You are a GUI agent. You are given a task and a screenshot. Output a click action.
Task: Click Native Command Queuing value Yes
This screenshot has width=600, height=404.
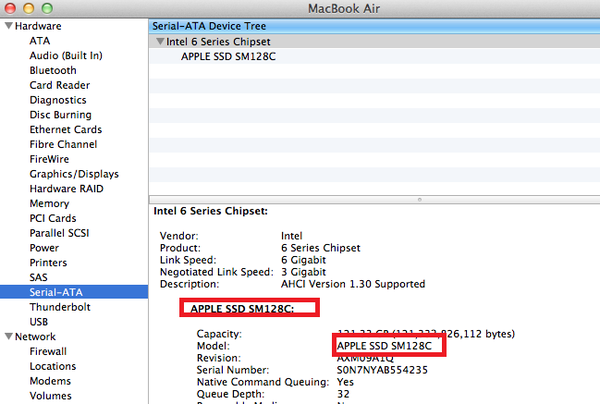(345, 382)
